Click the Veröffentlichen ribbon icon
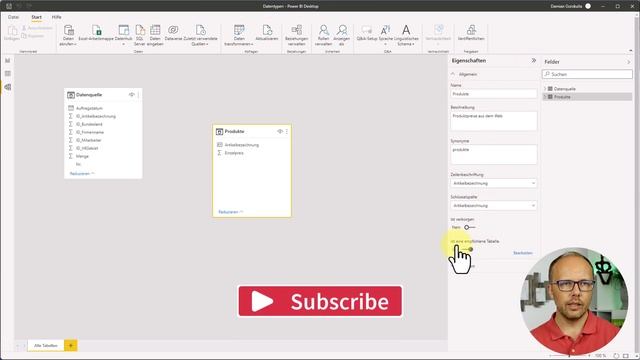The image size is (640, 360). click(x=471, y=33)
